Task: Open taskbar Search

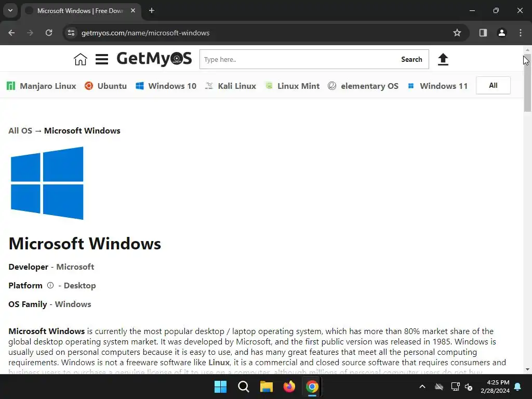Action: (x=243, y=387)
